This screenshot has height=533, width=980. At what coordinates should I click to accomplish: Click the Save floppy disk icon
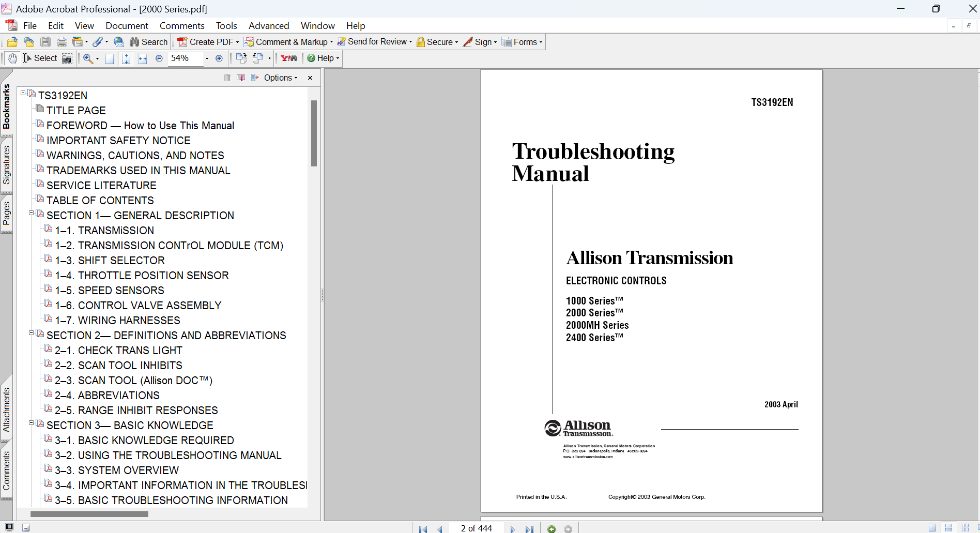(45, 42)
